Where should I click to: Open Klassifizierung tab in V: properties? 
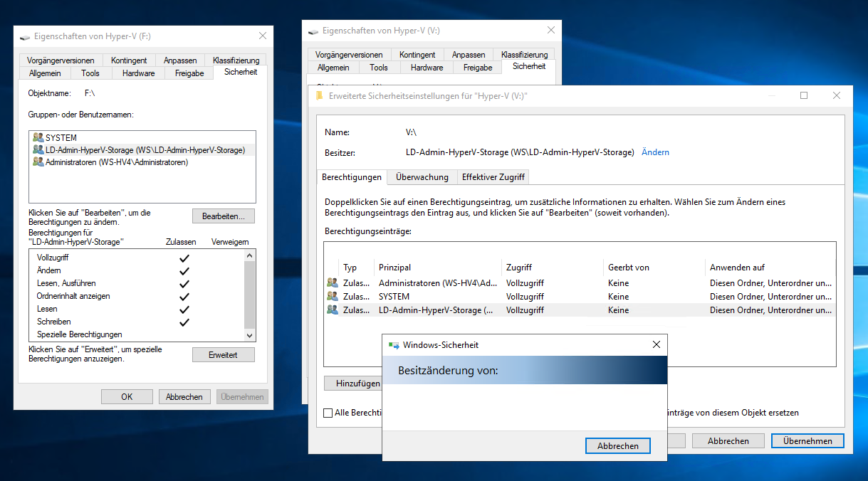coord(524,55)
